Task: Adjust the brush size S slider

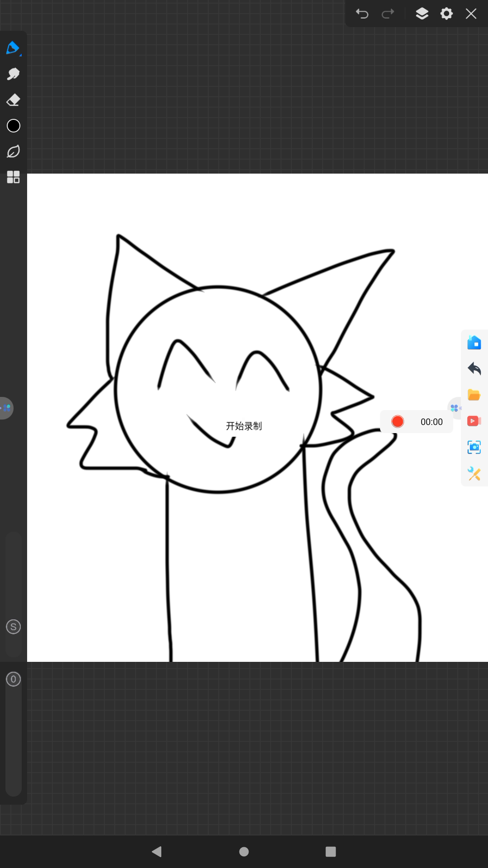Action: click(x=13, y=627)
